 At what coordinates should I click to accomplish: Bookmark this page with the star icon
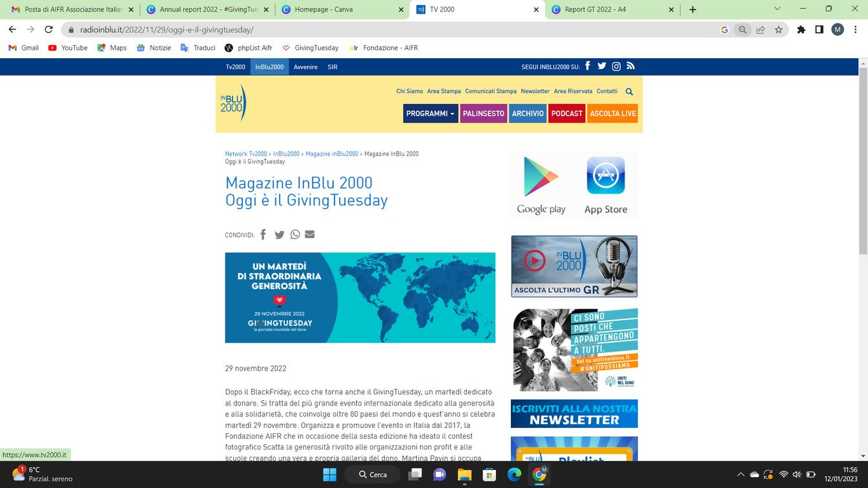click(779, 30)
